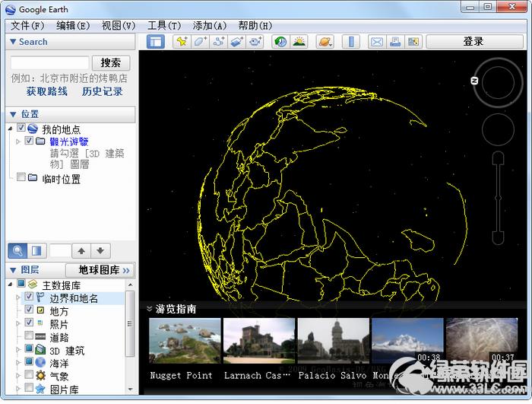The image size is (532, 404).
Task: Add a placemark with the pushpin icon
Action: (182, 42)
